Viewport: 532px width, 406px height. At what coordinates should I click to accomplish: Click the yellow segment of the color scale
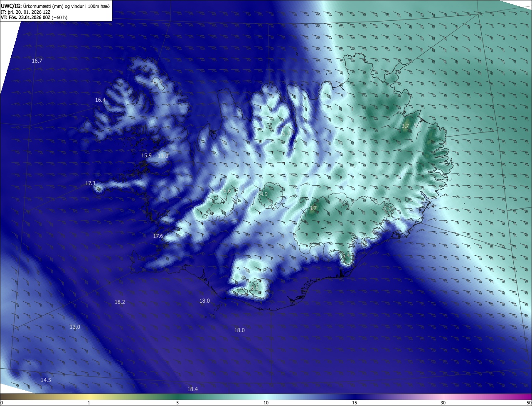point(89,396)
